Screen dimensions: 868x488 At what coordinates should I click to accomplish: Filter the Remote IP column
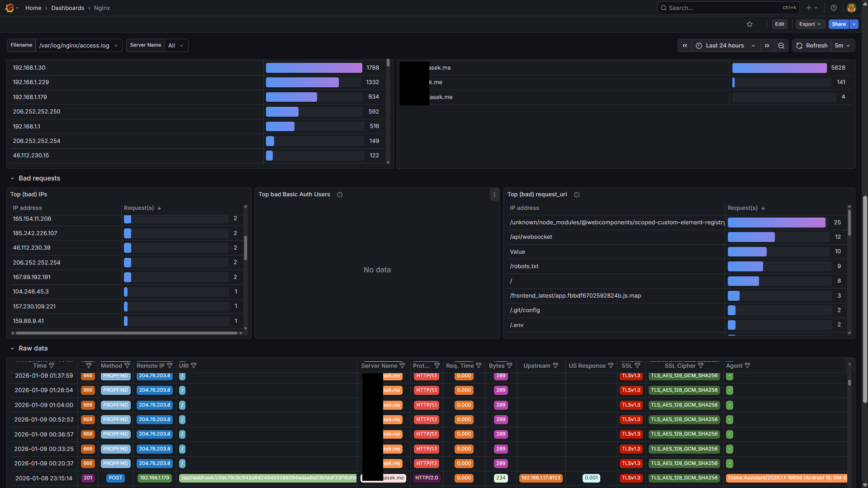(170, 365)
